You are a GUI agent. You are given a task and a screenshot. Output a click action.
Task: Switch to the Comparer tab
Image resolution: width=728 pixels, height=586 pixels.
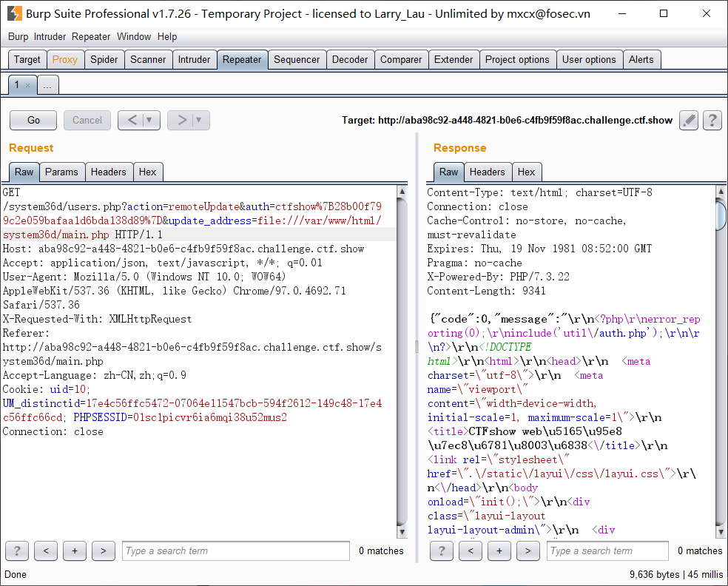pos(401,60)
